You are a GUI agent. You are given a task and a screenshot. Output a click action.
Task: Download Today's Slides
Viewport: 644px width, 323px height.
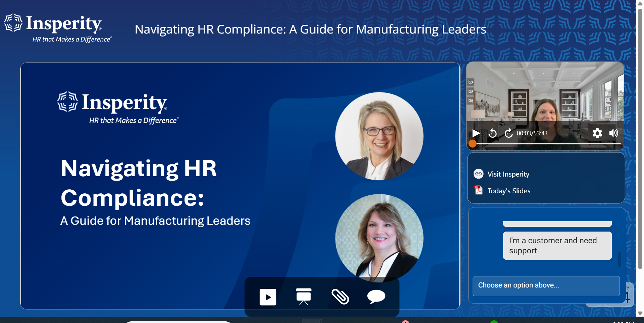509,191
